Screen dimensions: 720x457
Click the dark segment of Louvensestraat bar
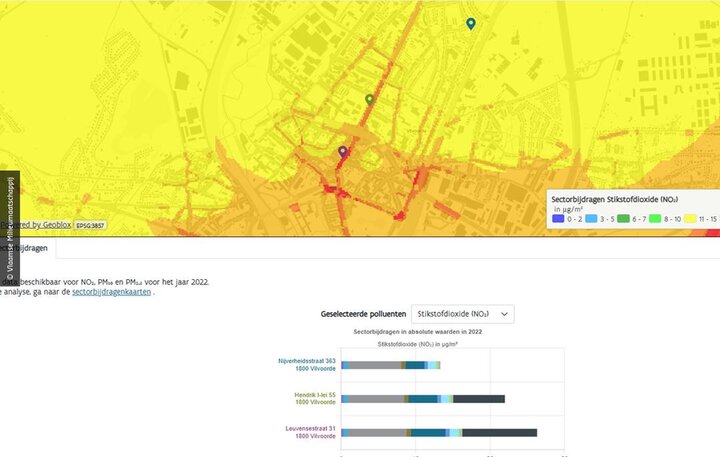(x=499, y=433)
